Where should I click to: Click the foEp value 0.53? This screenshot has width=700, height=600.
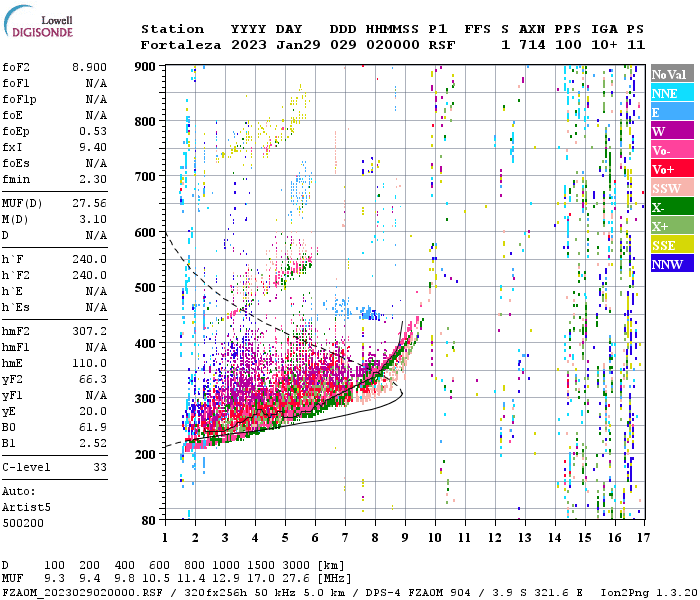[x=93, y=131]
